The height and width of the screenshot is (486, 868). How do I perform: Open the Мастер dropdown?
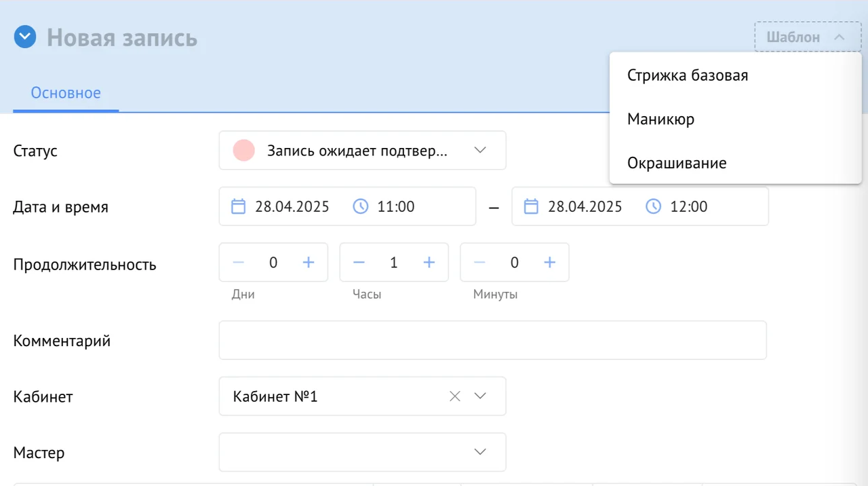point(480,451)
